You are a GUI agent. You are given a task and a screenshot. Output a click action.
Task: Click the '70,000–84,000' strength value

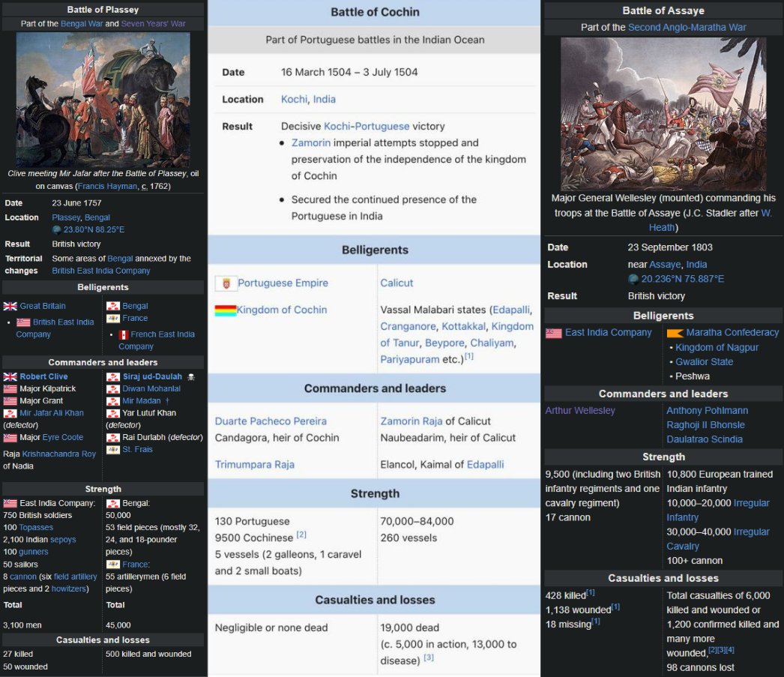pos(417,522)
